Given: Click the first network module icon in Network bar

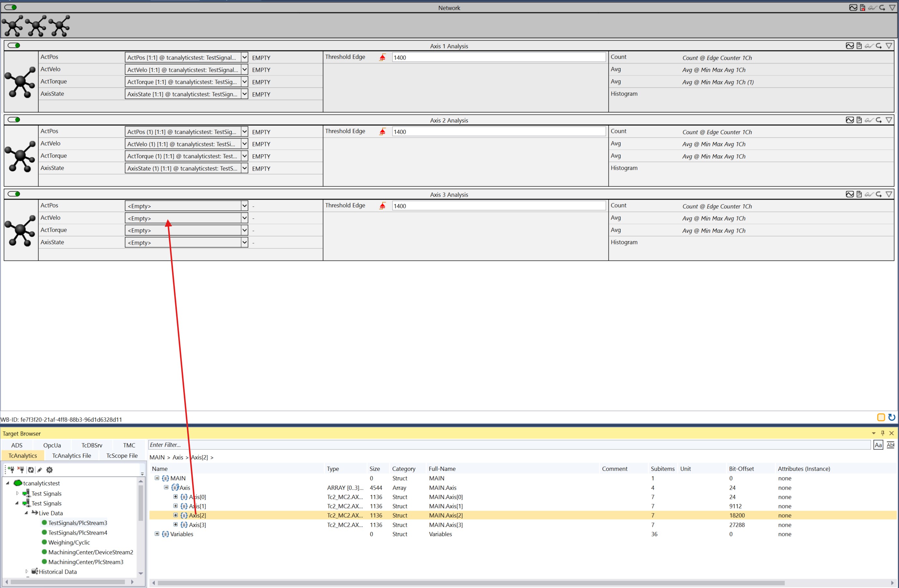Looking at the screenshot, I should click(x=12, y=26).
